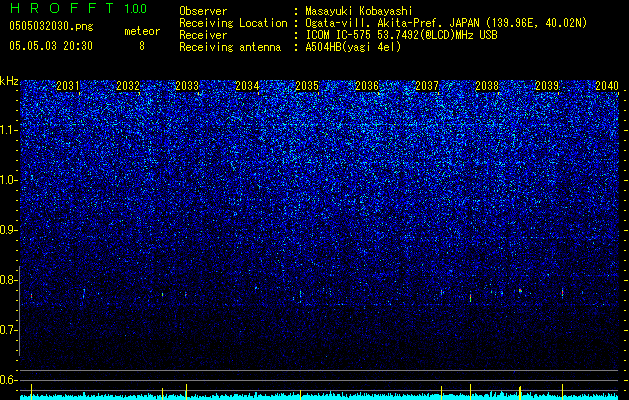Click the HROFFT program title text
The height and width of the screenshot is (400, 629).
[62, 8]
